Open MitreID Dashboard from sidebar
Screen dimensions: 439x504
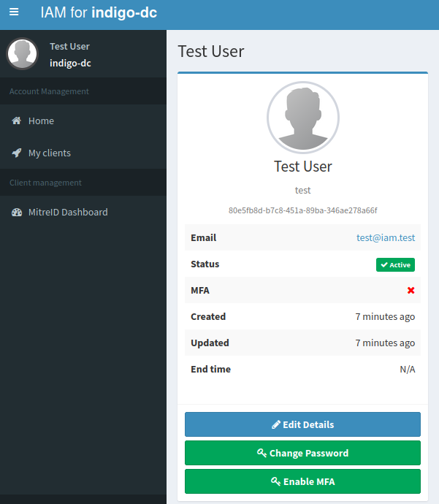coord(68,213)
